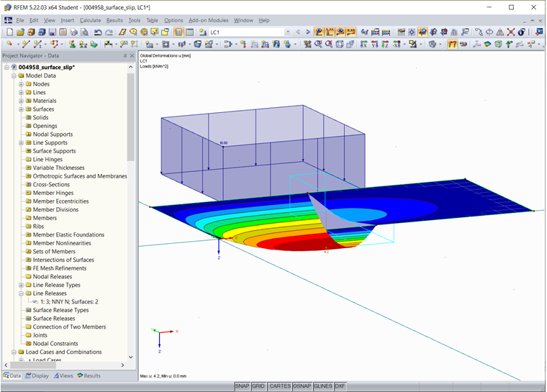The width and height of the screenshot is (547, 392).
Task: Expand the Nodes tree folder
Action: click(x=21, y=84)
